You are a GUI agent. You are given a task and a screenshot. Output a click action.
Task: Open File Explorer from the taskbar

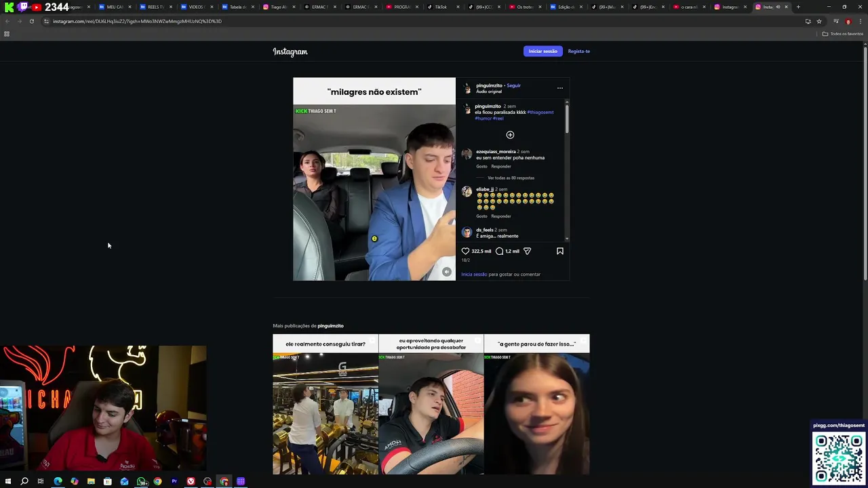coord(91,481)
